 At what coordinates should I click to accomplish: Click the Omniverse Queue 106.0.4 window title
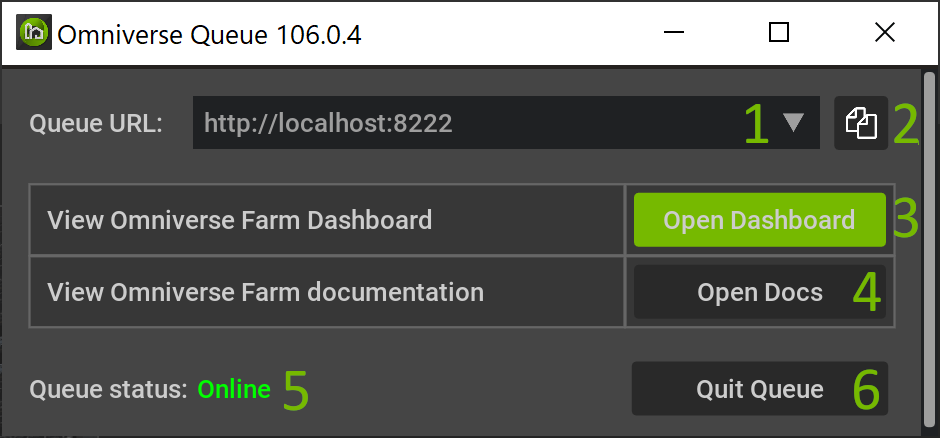tap(209, 35)
